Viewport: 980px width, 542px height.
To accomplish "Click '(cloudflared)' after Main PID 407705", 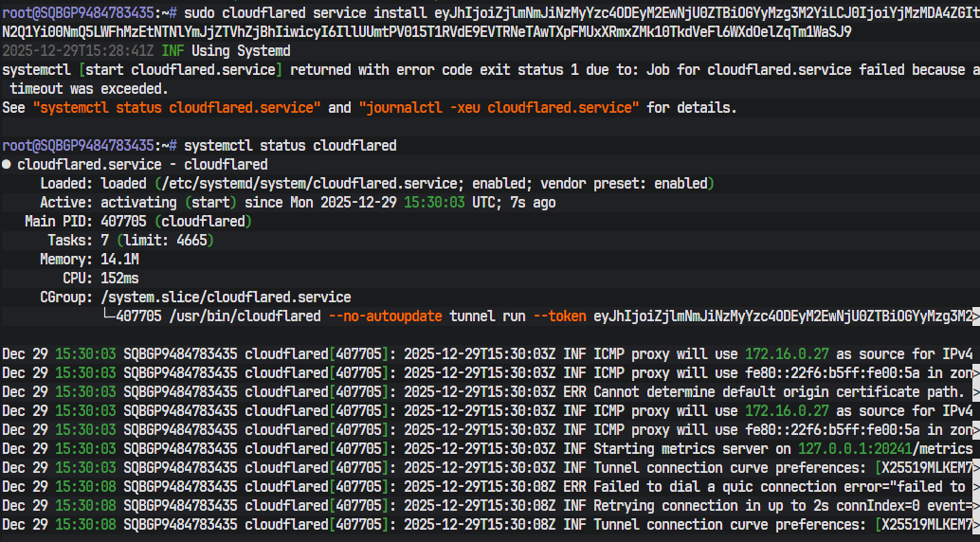I will 203,222.
